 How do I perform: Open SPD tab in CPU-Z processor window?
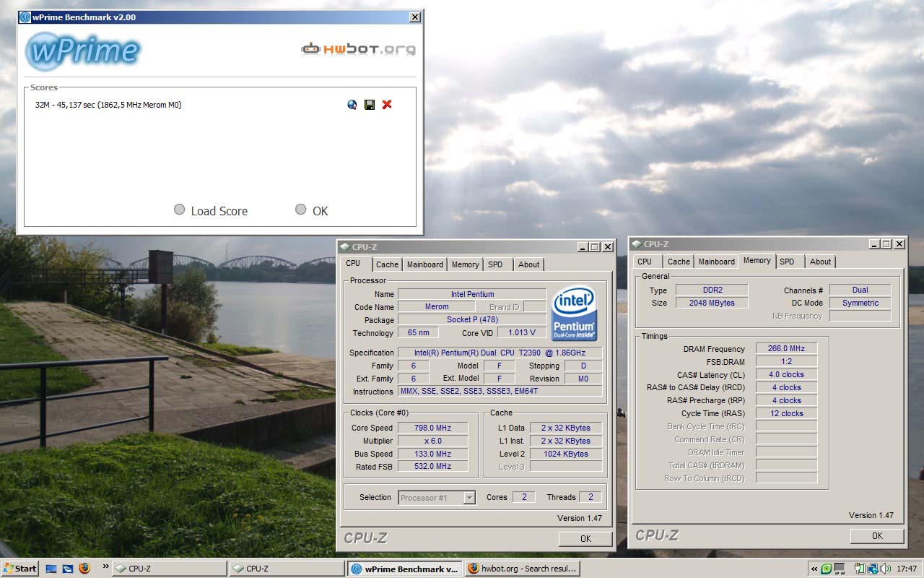coord(495,264)
